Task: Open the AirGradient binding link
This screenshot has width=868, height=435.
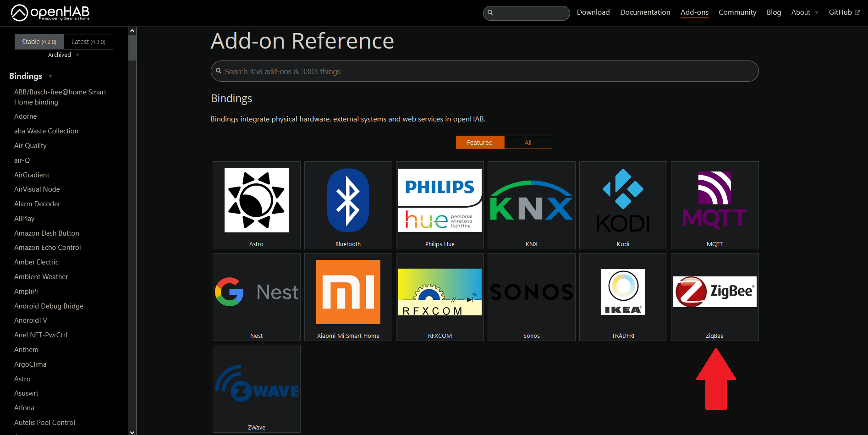Action: pos(32,175)
